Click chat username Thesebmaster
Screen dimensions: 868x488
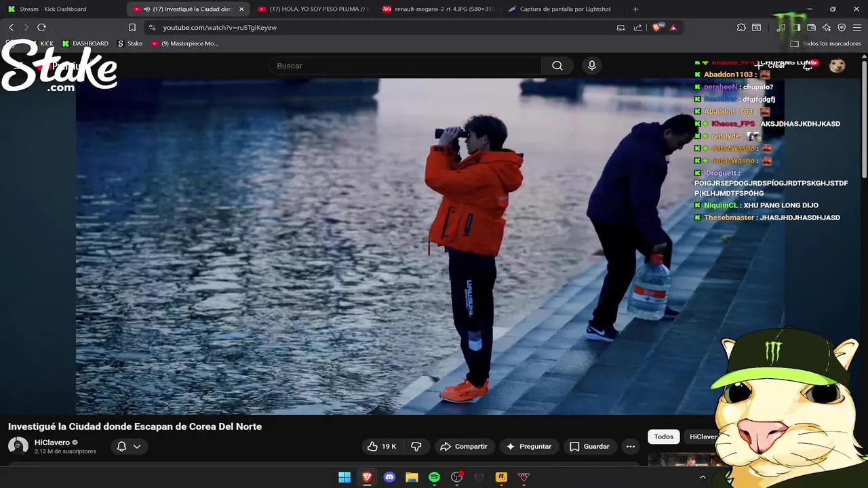point(729,218)
